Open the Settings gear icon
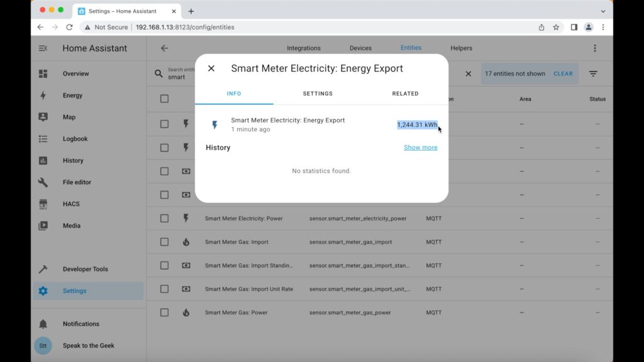Viewport: 644px width, 362px height. click(x=43, y=291)
